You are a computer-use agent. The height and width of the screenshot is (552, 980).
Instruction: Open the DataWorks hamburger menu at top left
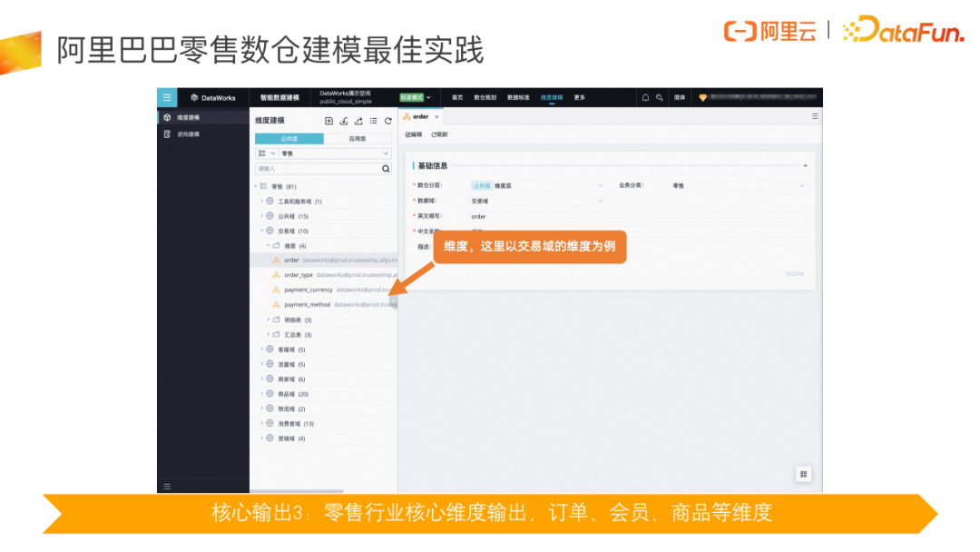click(x=165, y=97)
